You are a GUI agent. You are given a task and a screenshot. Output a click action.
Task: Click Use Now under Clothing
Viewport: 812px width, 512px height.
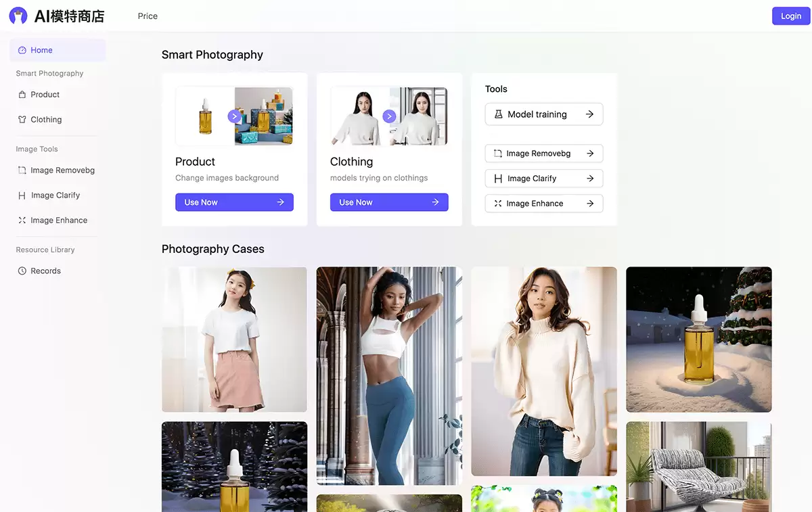point(389,202)
